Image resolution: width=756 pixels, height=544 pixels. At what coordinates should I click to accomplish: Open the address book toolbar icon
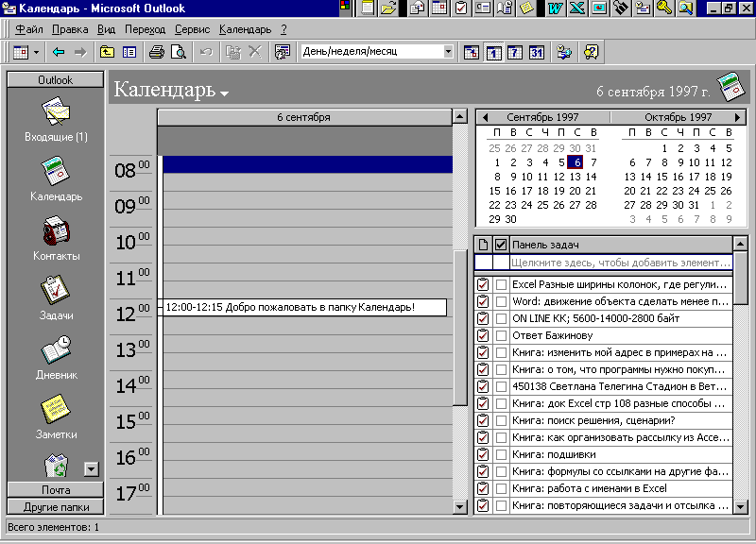coord(564,52)
